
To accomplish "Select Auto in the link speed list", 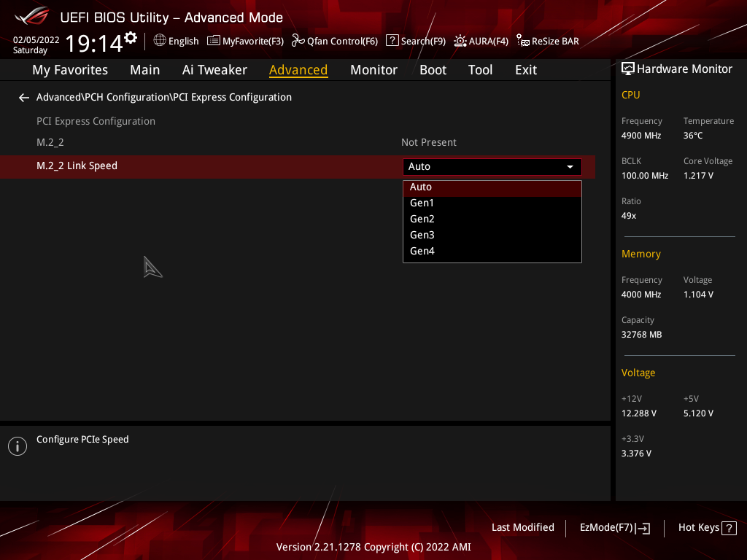I will (x=492, y=187).
